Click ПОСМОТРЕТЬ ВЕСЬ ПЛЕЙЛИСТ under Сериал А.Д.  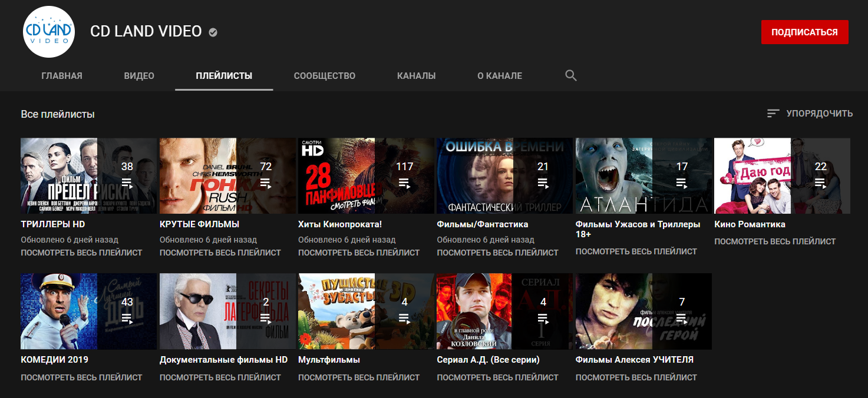point(497,377)
